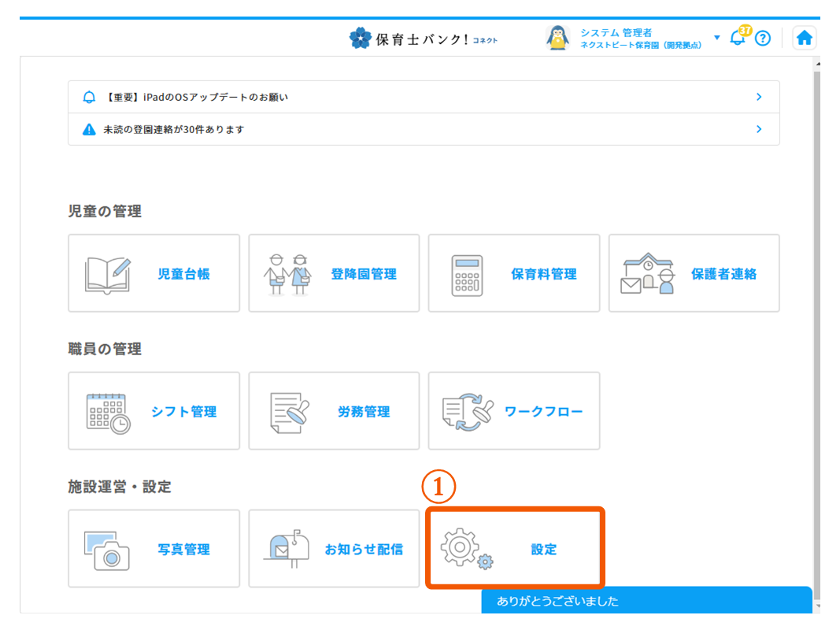Expand iPad OS update notice chevron

pos(759,97)
